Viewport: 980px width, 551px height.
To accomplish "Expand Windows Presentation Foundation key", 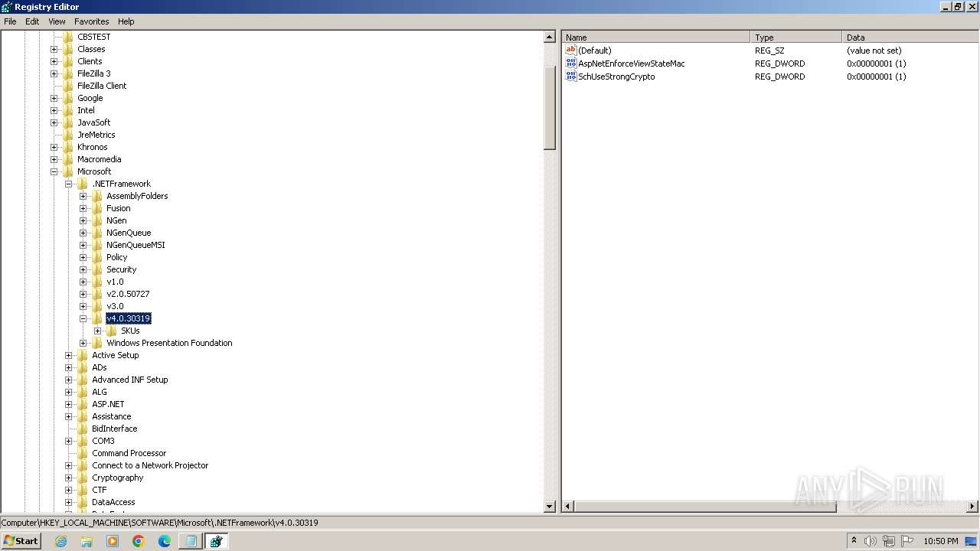I will (83, 343).
